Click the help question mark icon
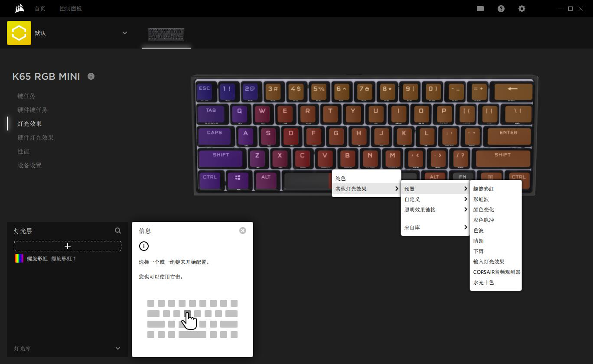The image size is (593, 364). (501, 9)
